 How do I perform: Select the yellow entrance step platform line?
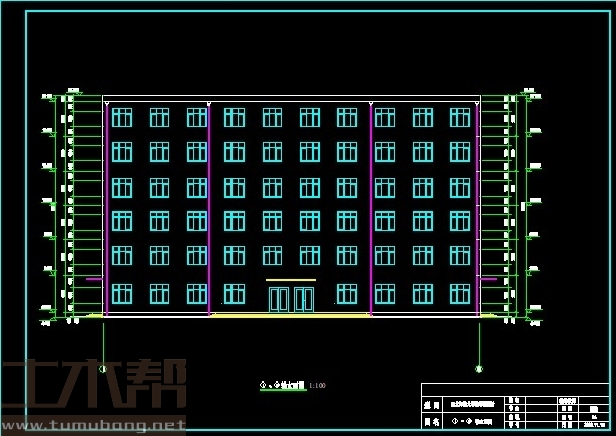(x=290, y=315)
